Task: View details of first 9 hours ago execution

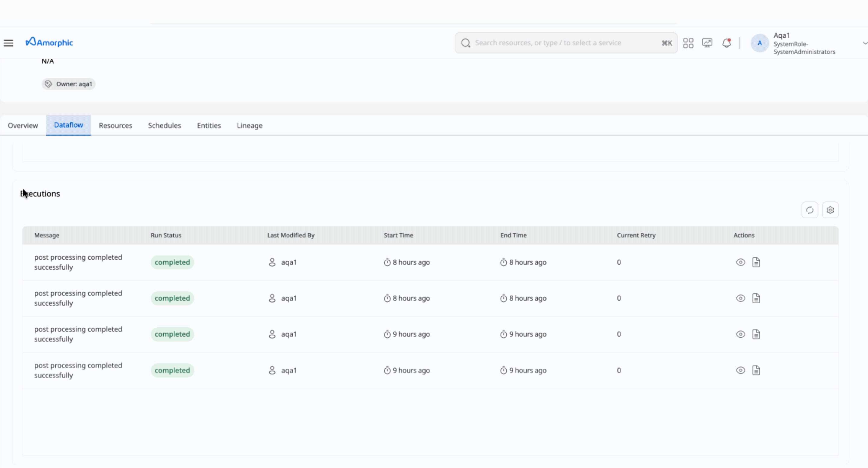Action: (740, 334)
